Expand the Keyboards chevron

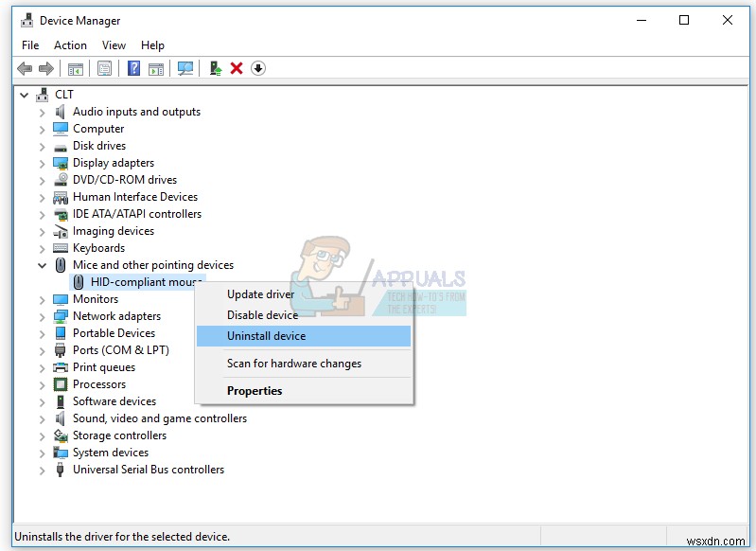tap(42, 249)
